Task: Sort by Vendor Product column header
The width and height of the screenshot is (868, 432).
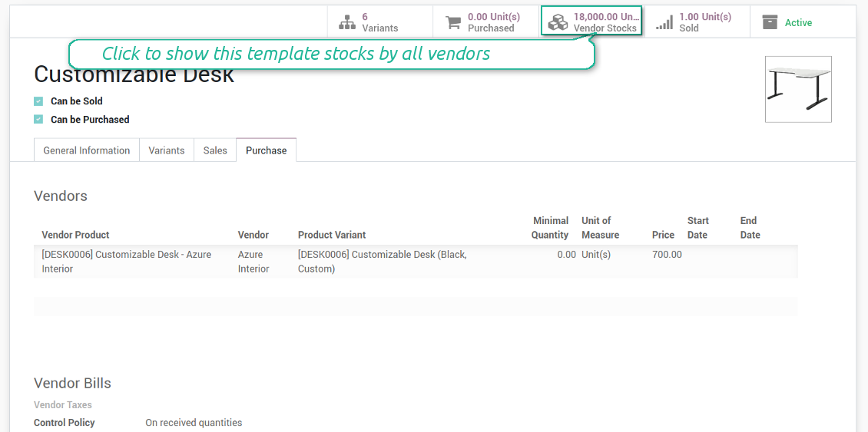Action: tap(75, 235)
